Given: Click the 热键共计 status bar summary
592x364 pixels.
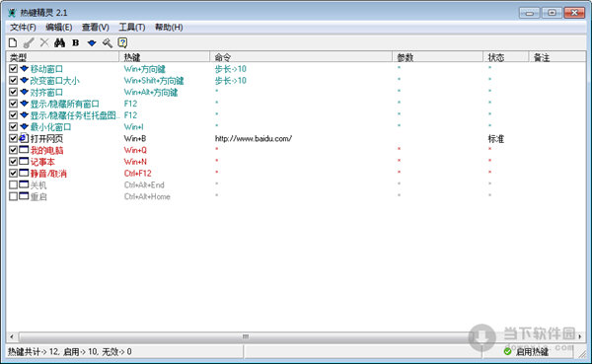Looking at the screenshot, I should [70, 352].
